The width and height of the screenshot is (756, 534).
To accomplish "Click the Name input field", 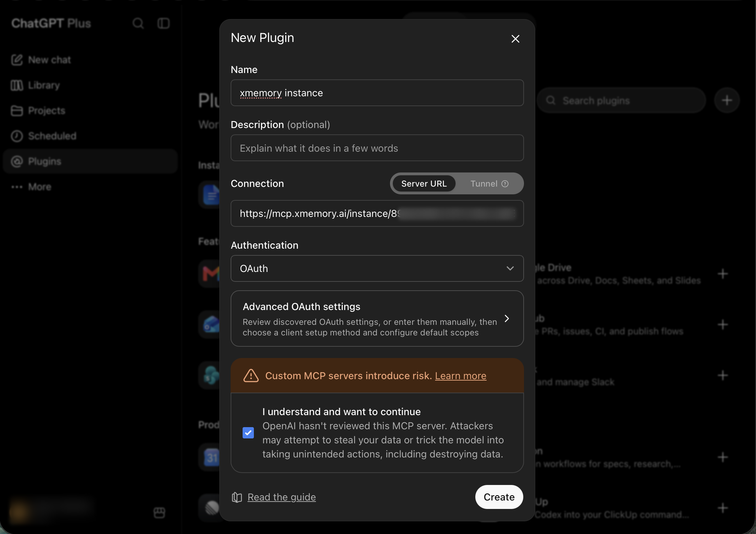I will point(377,93).
